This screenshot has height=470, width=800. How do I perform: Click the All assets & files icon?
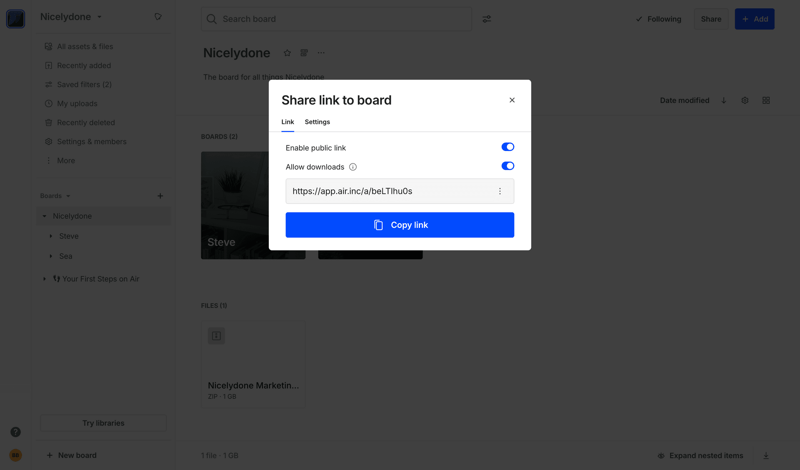[x=48, y=46]
